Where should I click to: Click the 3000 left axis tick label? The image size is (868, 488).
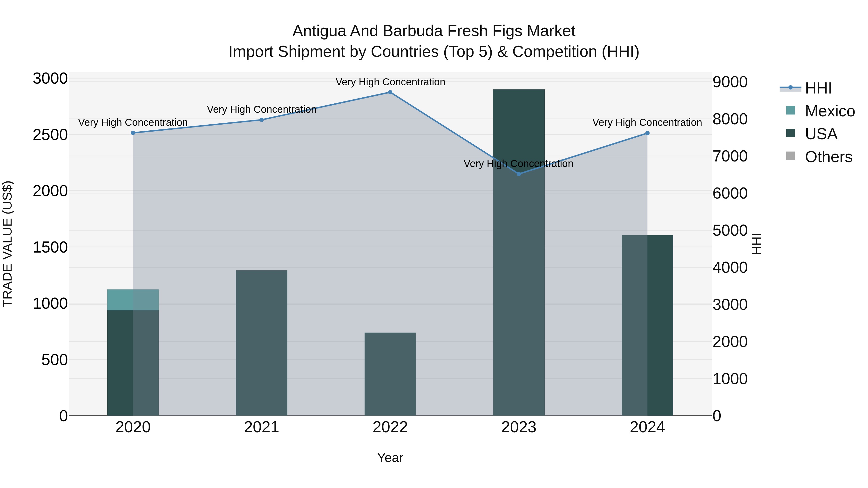click(x=50, y=79)
